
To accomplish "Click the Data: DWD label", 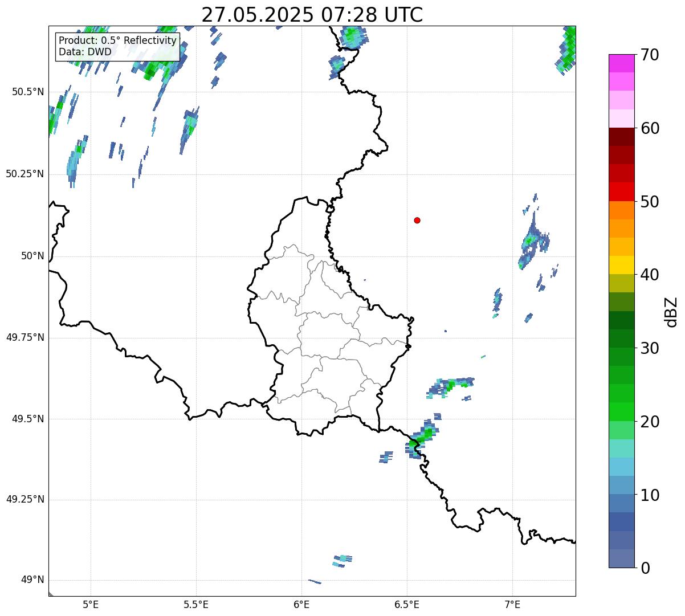I will tap(85, 52).
